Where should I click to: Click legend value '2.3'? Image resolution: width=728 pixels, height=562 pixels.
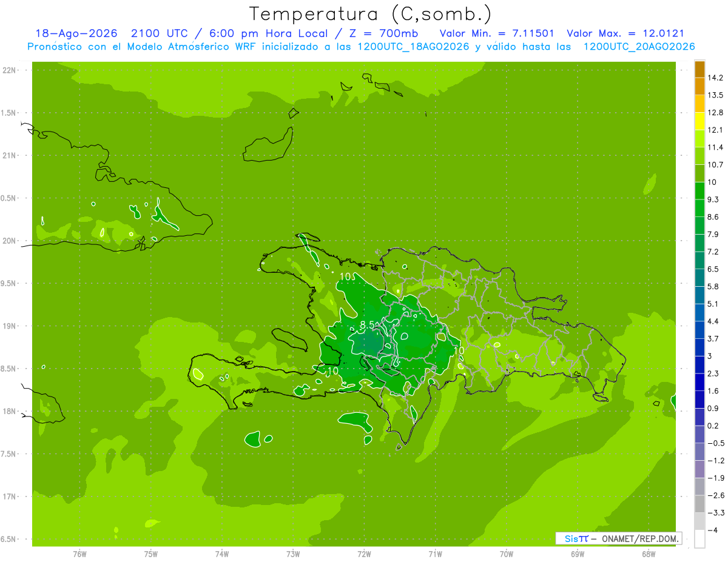(713, 373)
